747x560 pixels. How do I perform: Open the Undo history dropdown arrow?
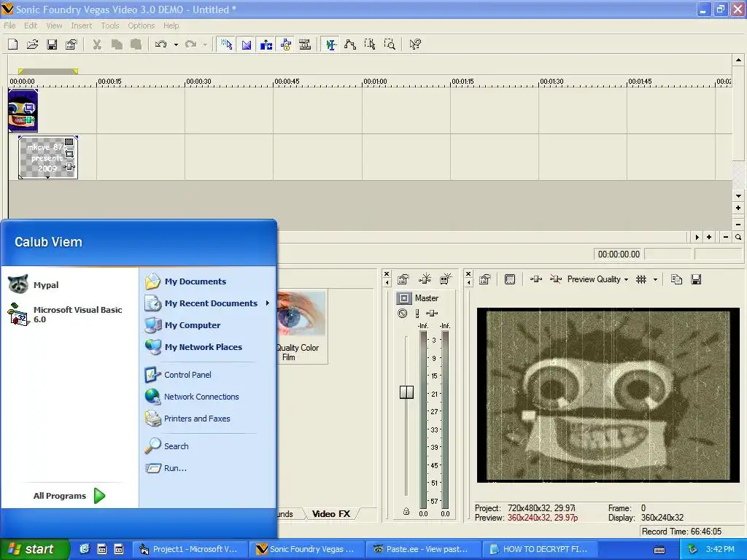pos(176,44)
